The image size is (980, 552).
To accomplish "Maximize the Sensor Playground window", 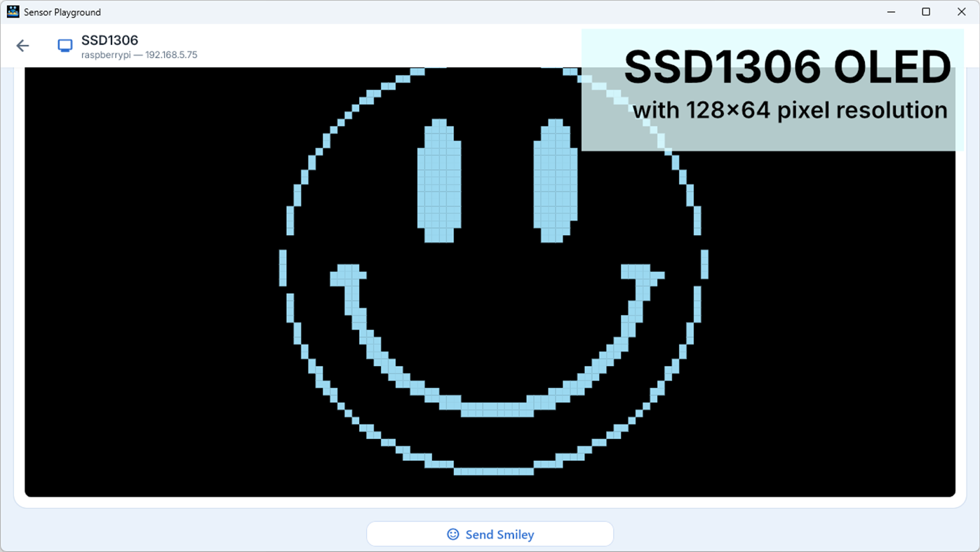I will tap(926, 12).
